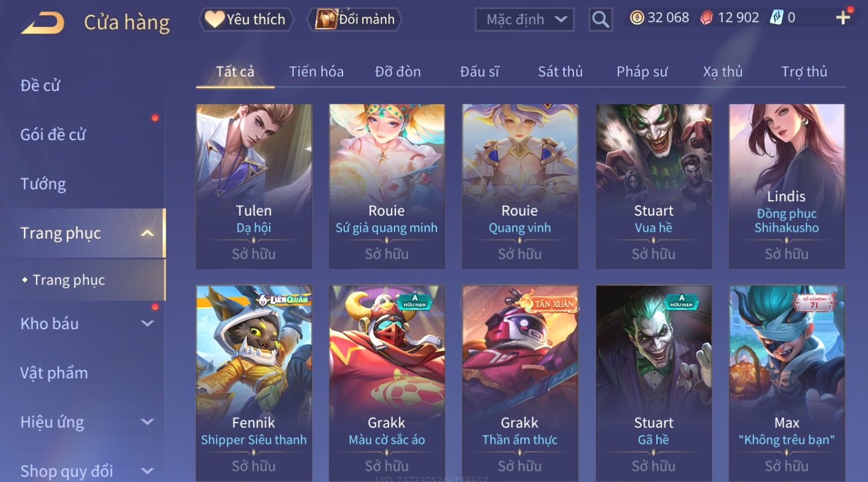Select the Tiến hóa tab
This screenshot has height=482, width=868.
[x=316, y=71]
